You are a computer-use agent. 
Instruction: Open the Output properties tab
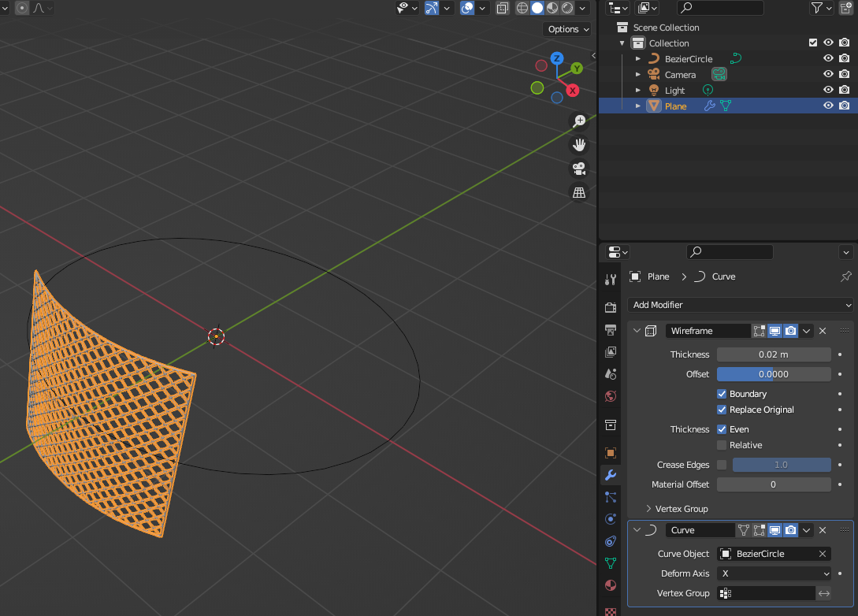[x=611, y=329]
